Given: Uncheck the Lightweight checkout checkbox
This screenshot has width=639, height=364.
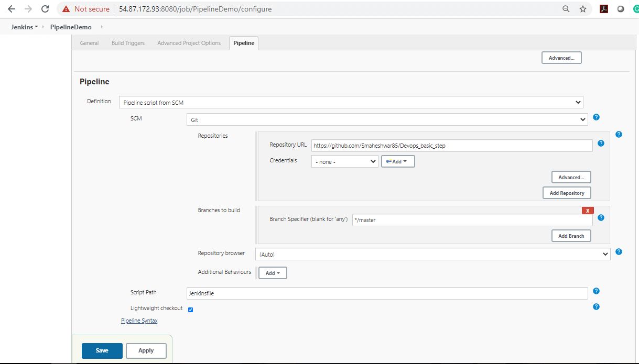Looking at the screenshot, I should (x=190, y=310).
